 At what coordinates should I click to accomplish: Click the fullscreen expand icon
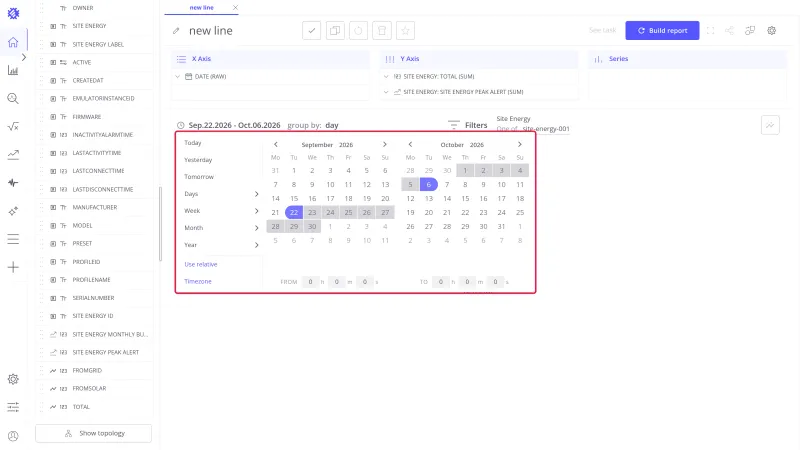coord(710,31)
